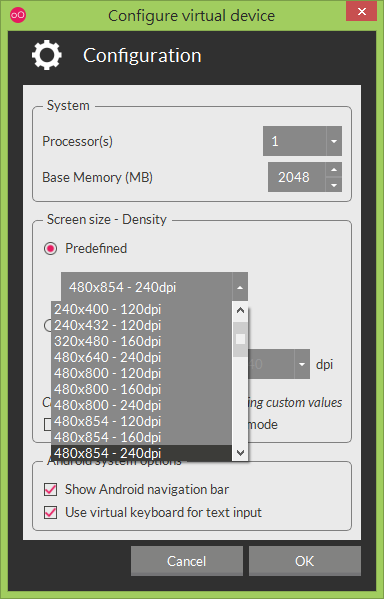
Task: Click the list scrollbar up arrow
Action: click(240, 310)
